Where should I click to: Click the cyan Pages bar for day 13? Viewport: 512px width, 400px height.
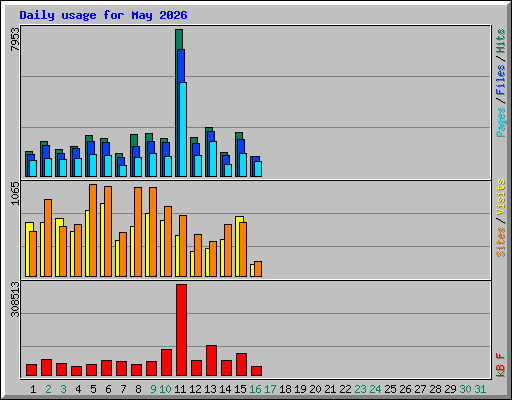213,159
